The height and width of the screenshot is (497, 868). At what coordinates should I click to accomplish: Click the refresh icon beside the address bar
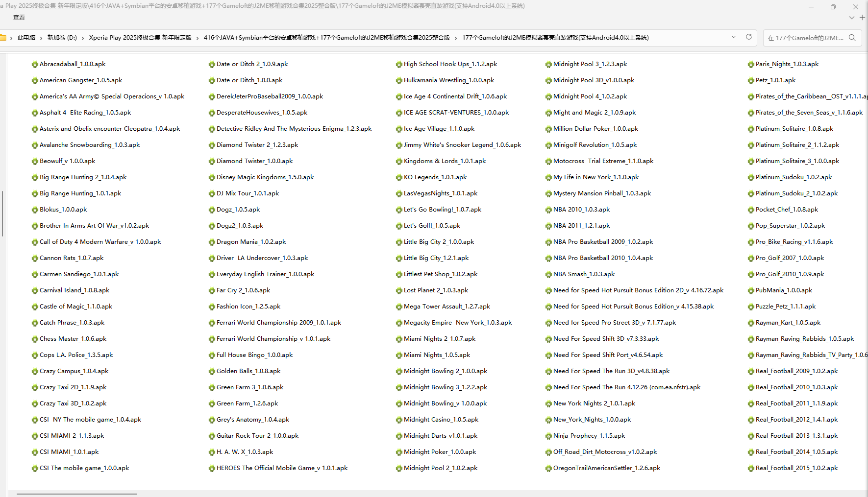748,37
